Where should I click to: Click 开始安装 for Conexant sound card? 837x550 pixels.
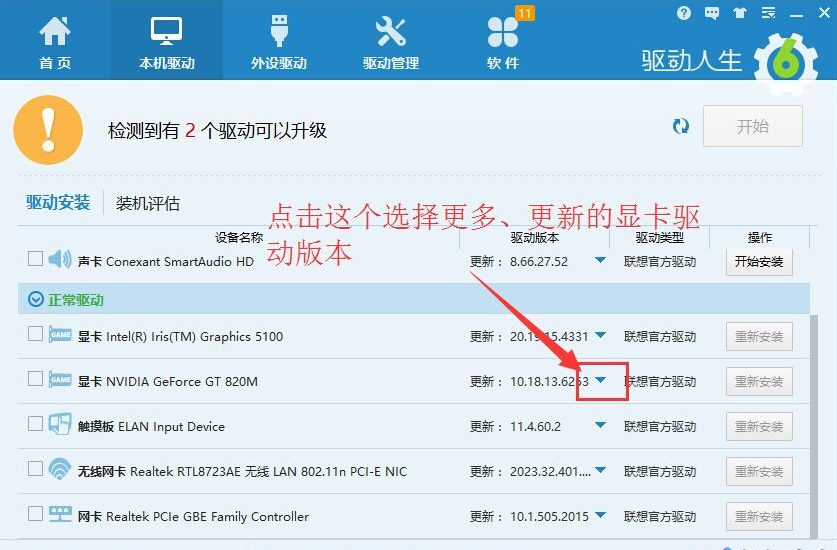(x=759, y=262)
